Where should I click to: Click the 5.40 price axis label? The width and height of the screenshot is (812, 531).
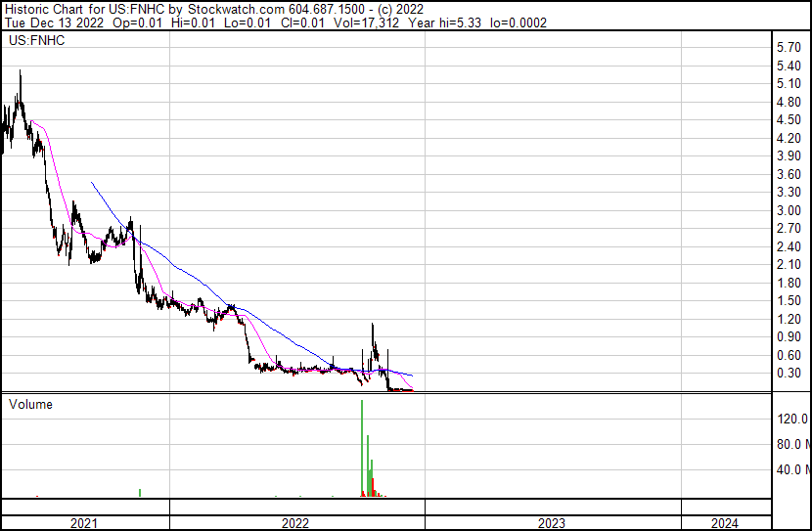(789, 66)
